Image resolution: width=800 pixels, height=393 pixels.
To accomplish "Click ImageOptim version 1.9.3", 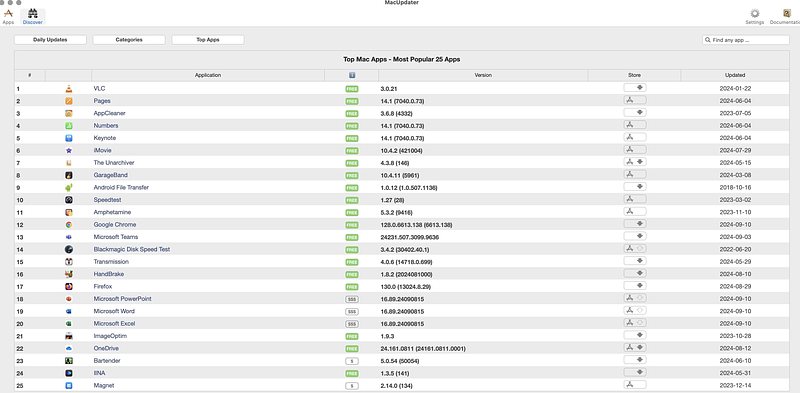I will point(387,336).
